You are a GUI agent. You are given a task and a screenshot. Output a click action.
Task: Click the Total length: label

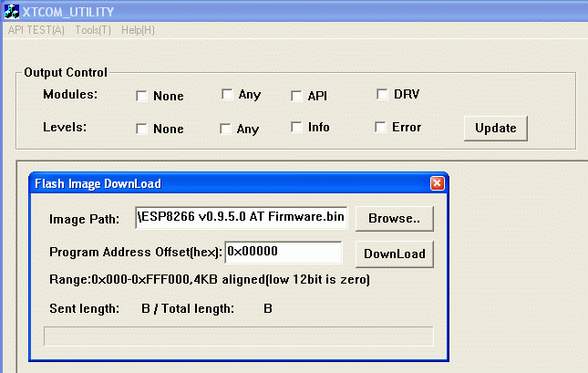coord(198,309)
